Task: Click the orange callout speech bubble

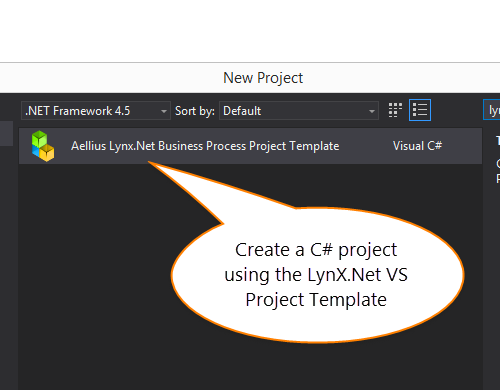Action: tap(317, 275)
